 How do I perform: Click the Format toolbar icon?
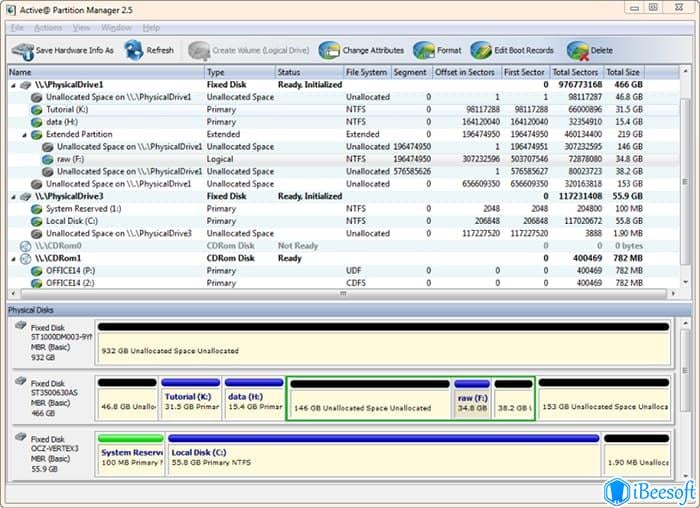coord(424,50)
